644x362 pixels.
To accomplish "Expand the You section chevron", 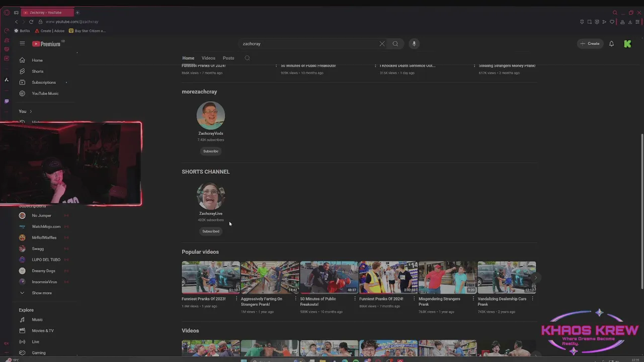I will [31, 111].
